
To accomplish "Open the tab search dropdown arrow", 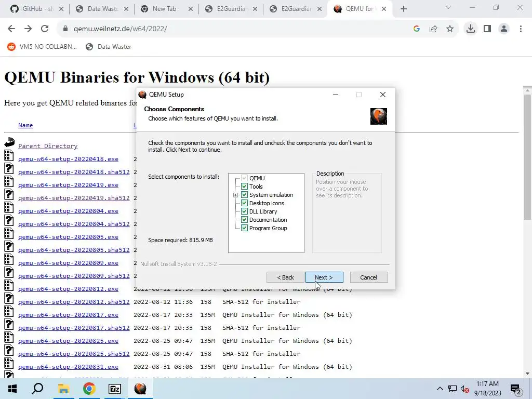I will pos(448,7).
